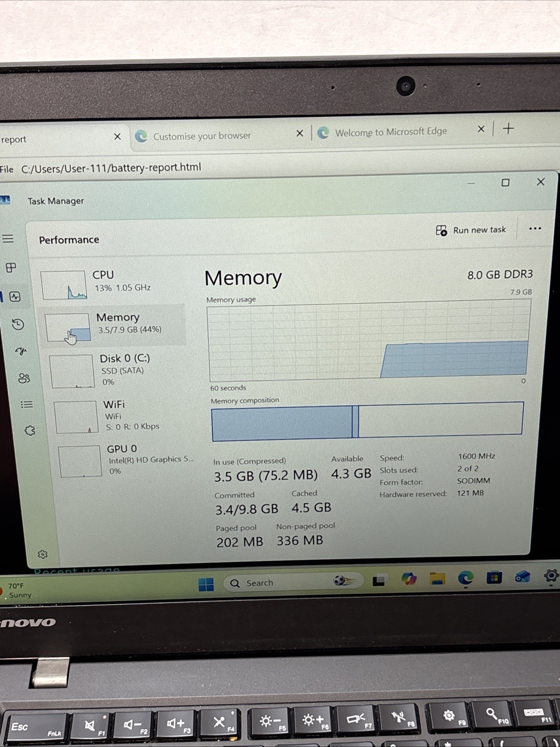The width and height of the screenshot is (560, 747).
Task: Click the Hardware reserved value 121 MB
Action: click(x=470, y=493)
